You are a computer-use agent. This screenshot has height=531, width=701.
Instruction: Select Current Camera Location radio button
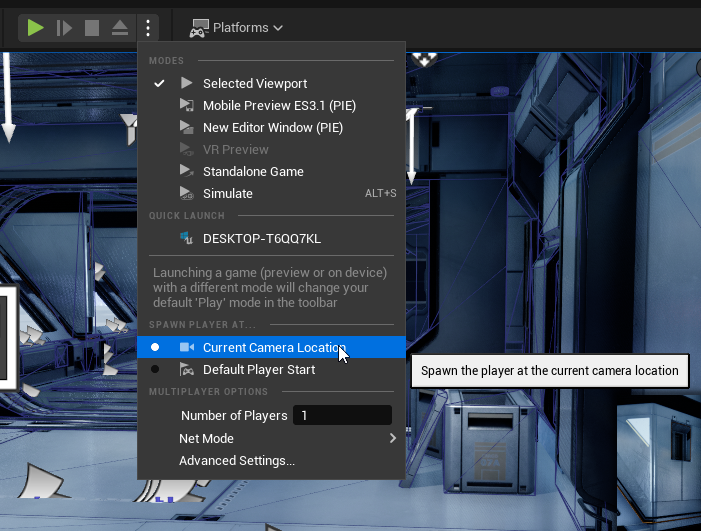coord(155,348)
